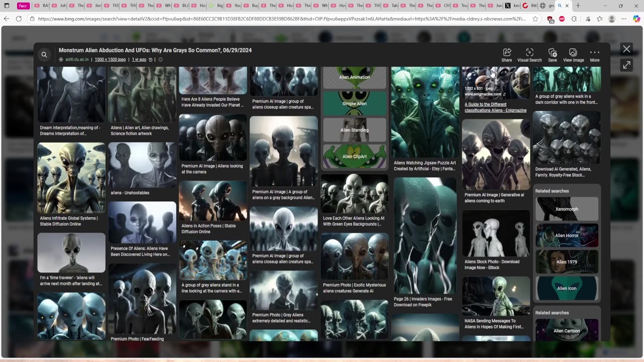
Task: Open the Favorites hub star icon in the toolbar
Action: [x=600, y=19]
